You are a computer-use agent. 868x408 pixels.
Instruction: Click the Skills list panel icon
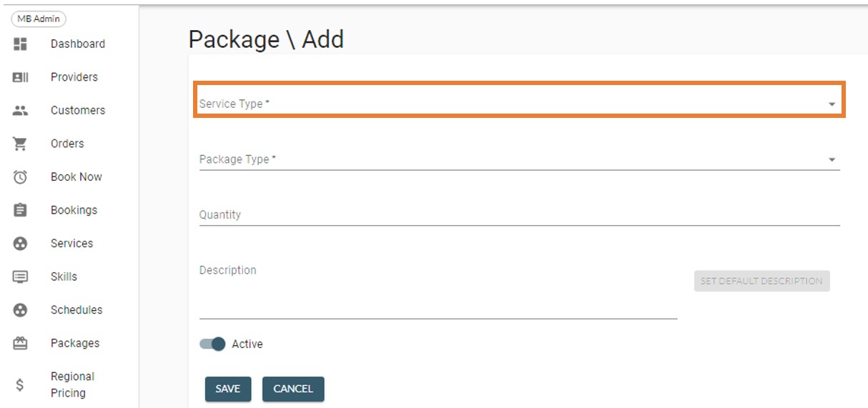tap(20, 277)
